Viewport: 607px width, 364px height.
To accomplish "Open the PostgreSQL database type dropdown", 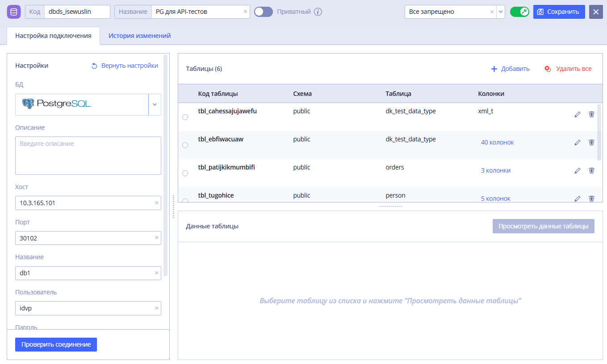I will [x=155, y=104].
